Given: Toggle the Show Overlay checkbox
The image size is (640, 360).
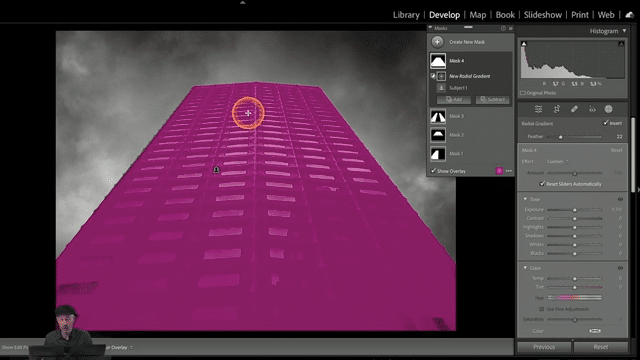Looking at the screenshot, I should click(433, 171).
